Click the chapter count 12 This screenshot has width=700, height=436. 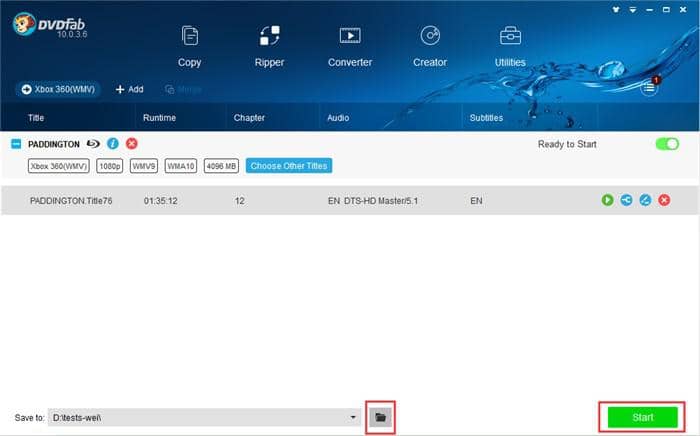click(x=240, y=201)
